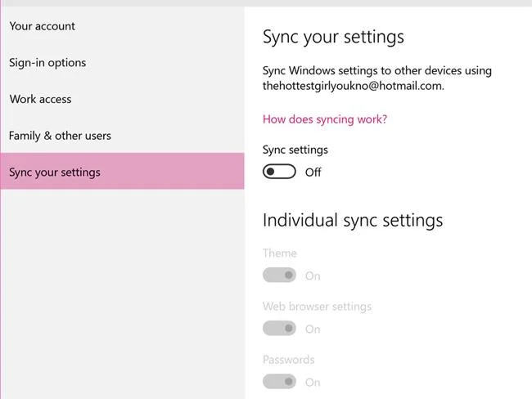Click the hotmail email address text
This screenshot has width=532, height=399.
(x=354, y=86)
